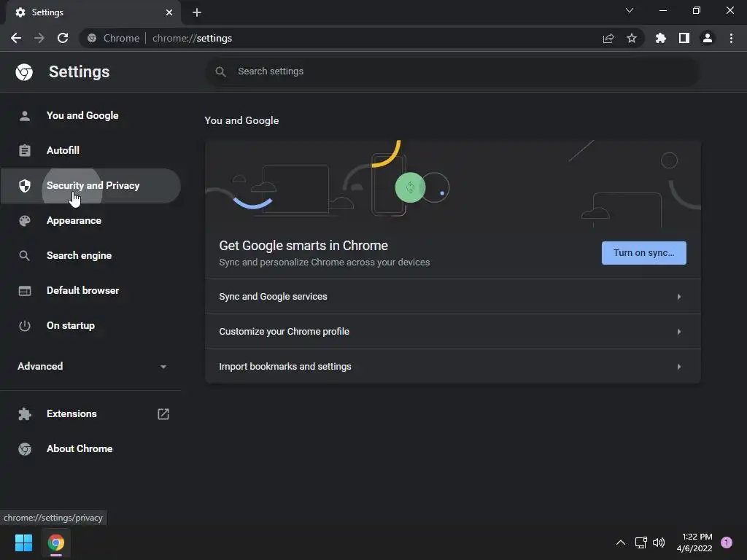Screen dimensions: 747x560
Task: Open Security and Privacy settings
Action: [x=90, y=186]
